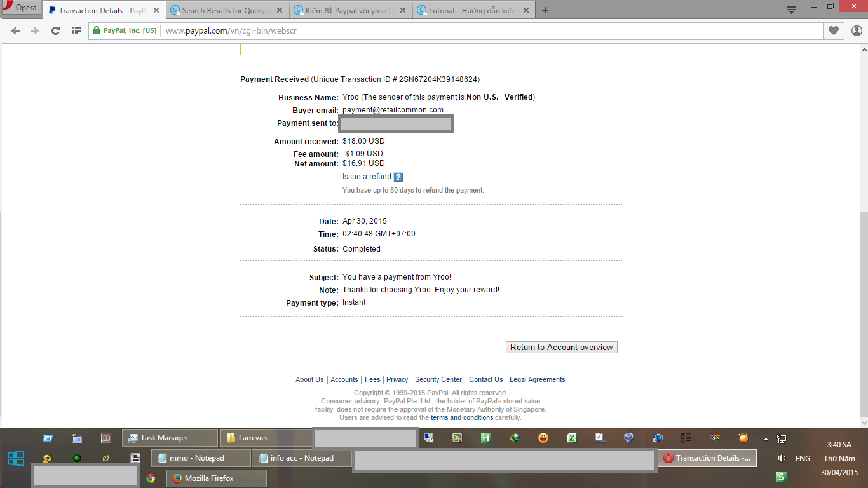Click the scrollbar down arrow
The height and width of the screenshot is (488, 868).
pyautogui.click(x=864, y=423)
